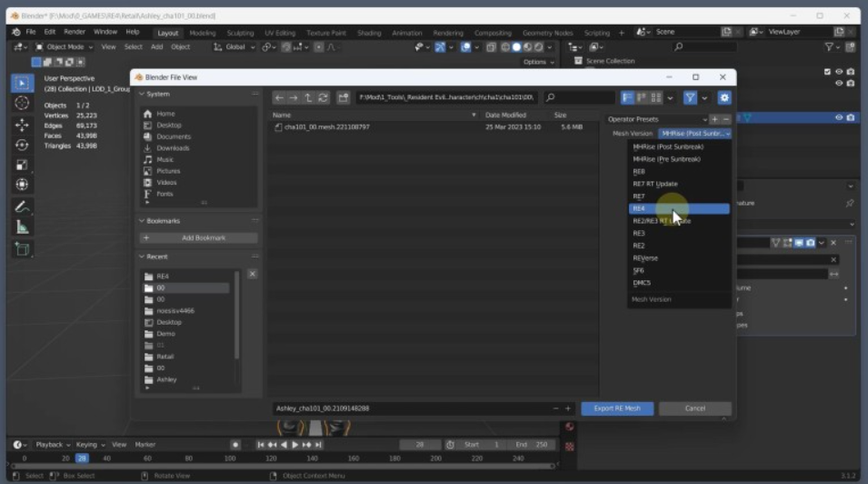
Task: Choose DMC5 in mesh version list
Action: [679, 283]
